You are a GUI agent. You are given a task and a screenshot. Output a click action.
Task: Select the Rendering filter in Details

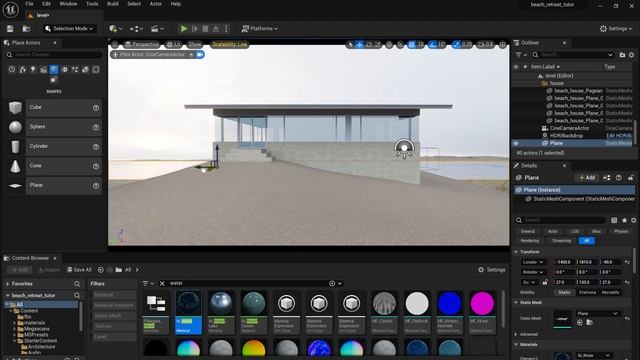[x=530, y=241]
